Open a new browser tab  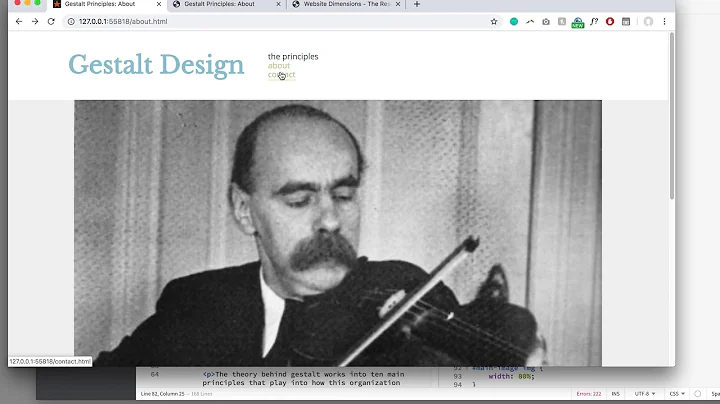click(417, 4)
